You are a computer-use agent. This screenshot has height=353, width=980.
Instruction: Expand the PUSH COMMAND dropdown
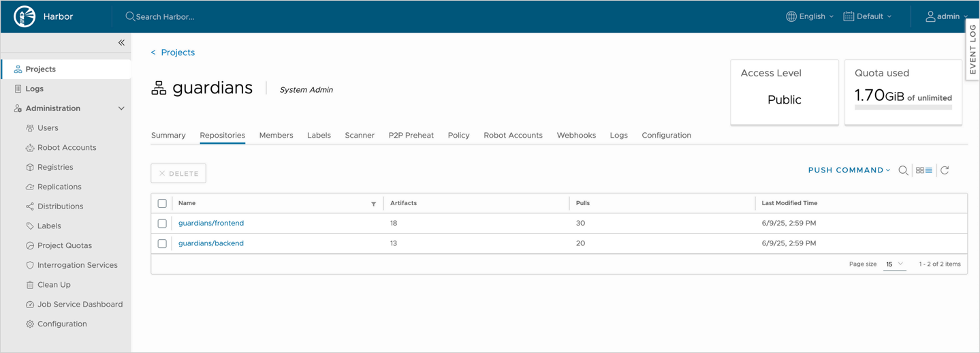tap(849, 170)
